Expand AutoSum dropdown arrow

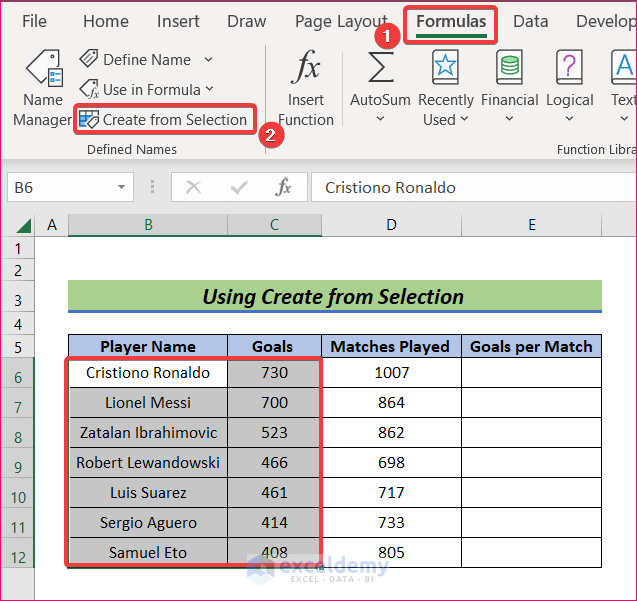(x=380, y=119)
